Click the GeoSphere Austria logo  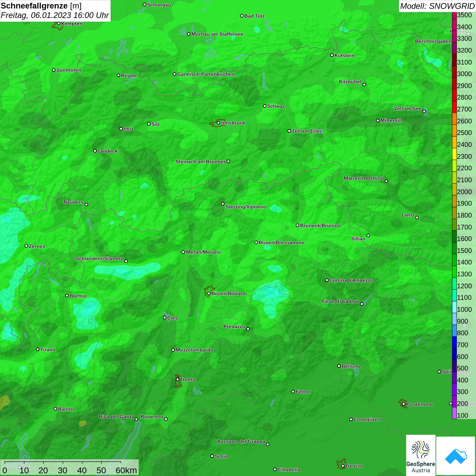pos(421,455)
